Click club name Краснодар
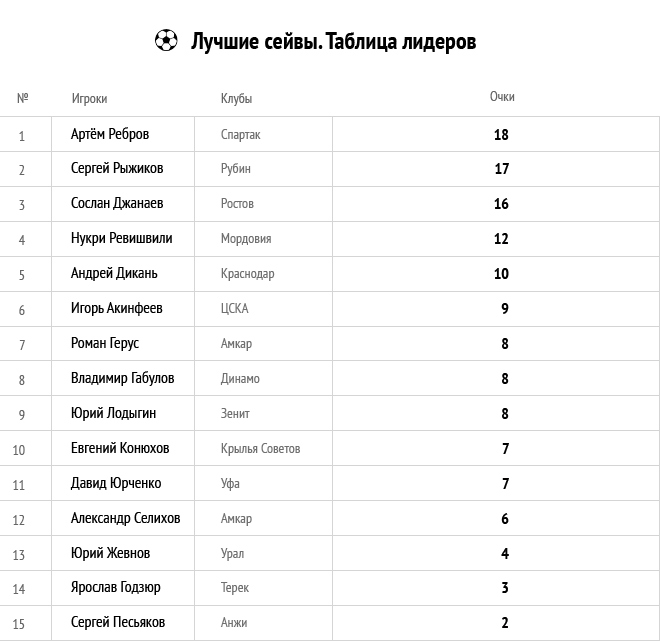 248,274
